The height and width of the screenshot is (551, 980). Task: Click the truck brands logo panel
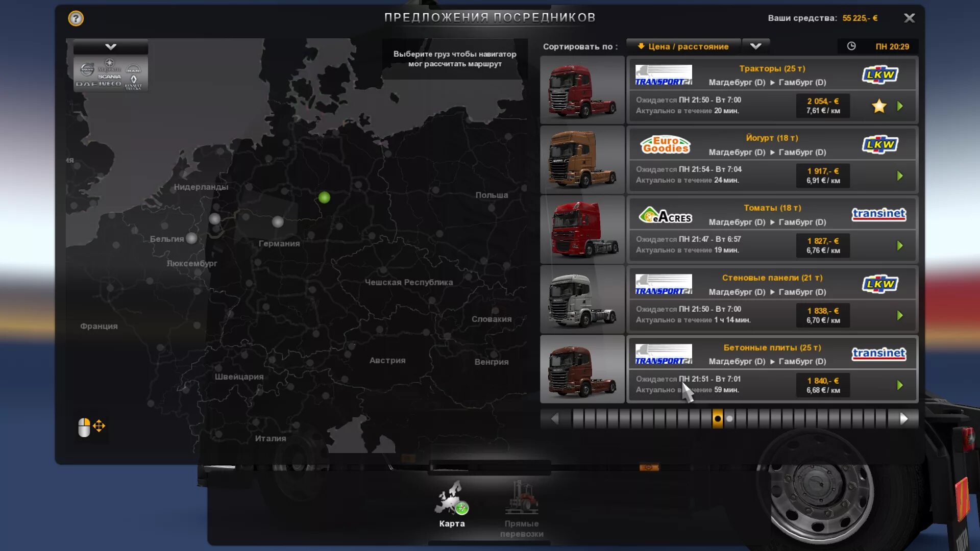tap(111, 74)
